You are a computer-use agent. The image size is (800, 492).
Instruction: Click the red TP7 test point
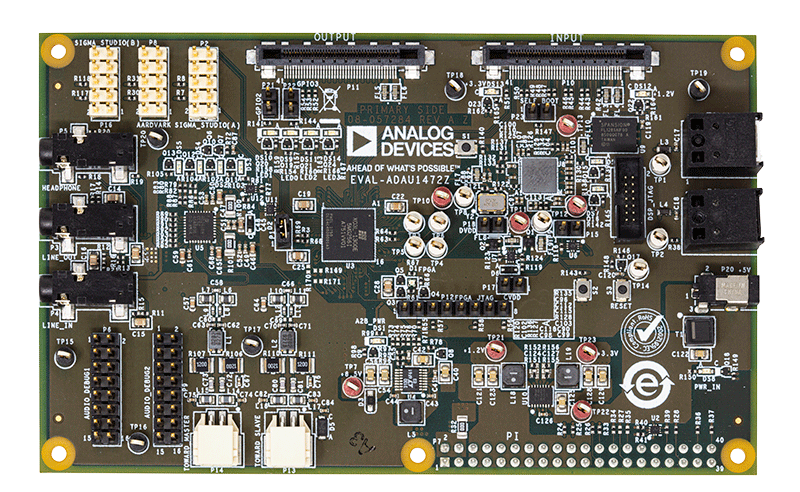[x=352, y=385]
